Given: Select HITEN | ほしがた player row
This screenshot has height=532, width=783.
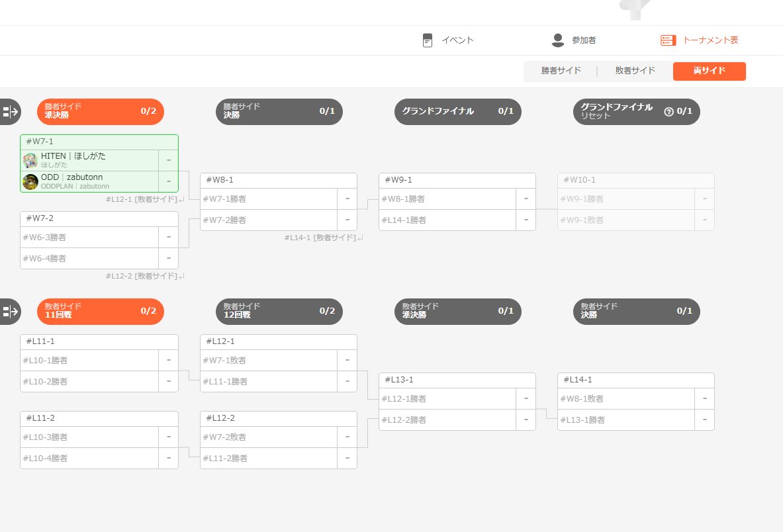Looking at the screenshot, I should pos(90,160).
